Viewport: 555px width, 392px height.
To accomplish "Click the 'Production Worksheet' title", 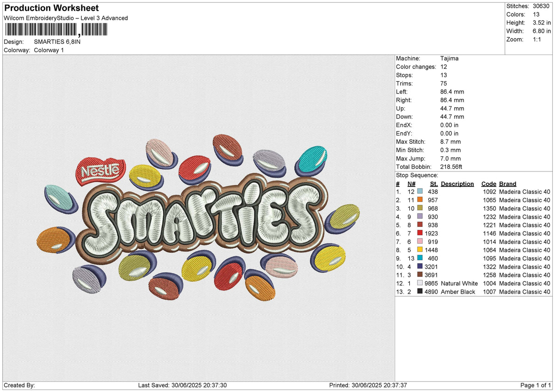I will click(x=51, y=8).
